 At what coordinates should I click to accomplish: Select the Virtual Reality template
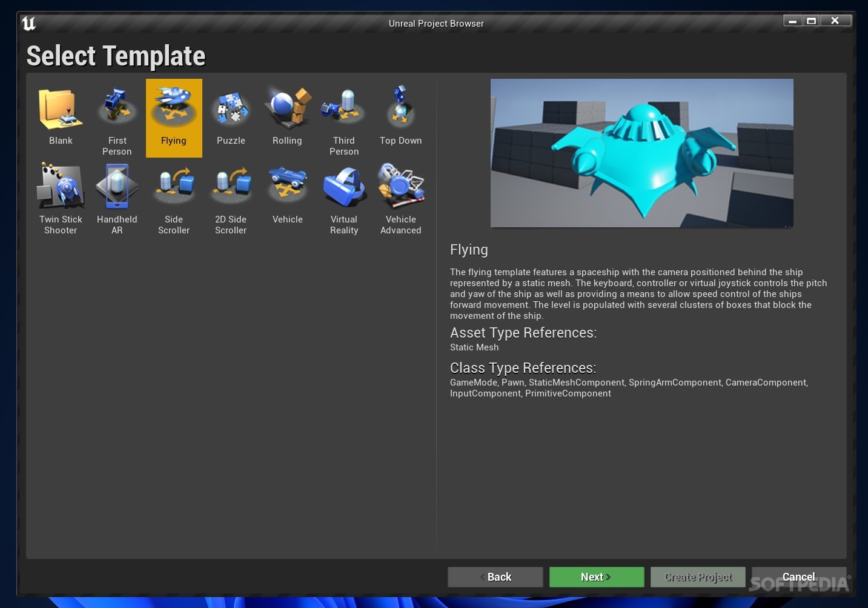(x=344, y=197)
